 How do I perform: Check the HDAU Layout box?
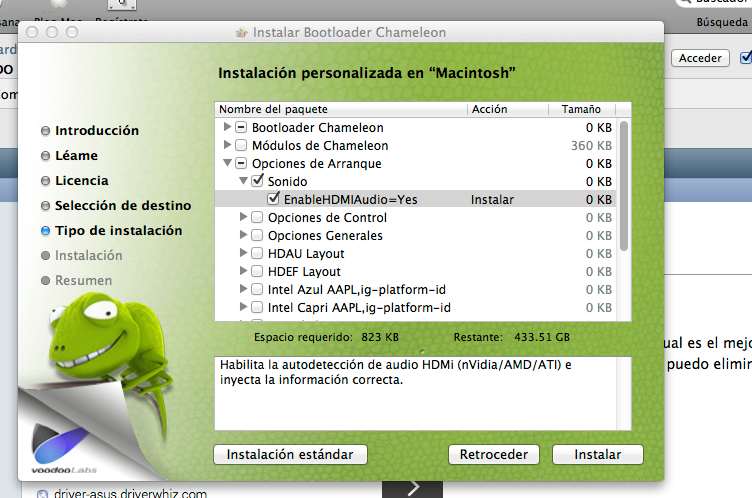257,253
